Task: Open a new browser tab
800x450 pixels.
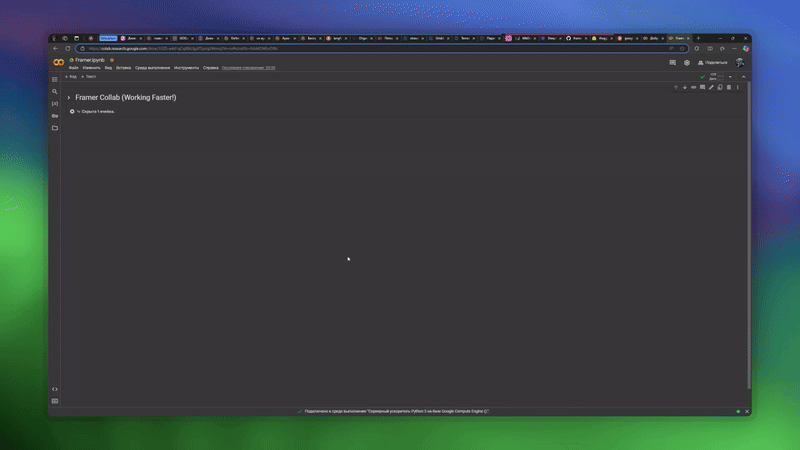Action: coord(698,38)
